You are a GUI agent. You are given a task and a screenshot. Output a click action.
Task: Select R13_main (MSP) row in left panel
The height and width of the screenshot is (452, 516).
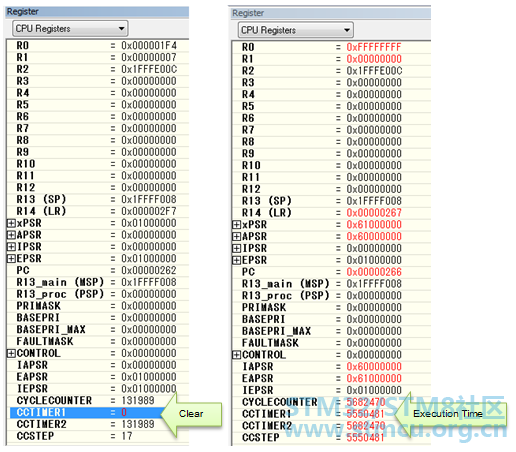(97, 282)
